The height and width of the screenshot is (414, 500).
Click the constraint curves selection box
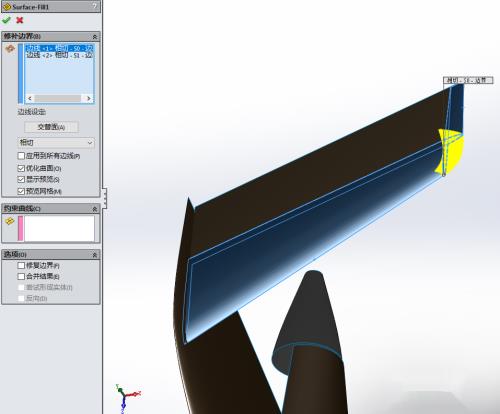click(59, 228)
